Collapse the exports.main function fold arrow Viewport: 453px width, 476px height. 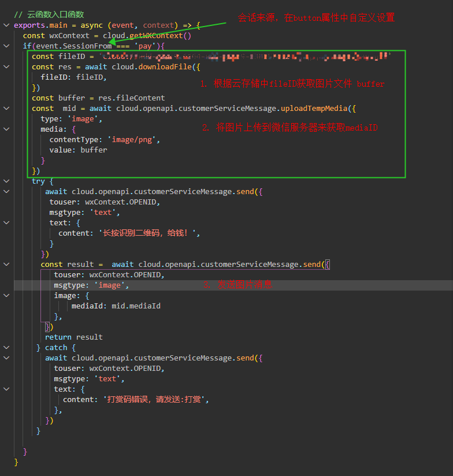pos(6,25)
